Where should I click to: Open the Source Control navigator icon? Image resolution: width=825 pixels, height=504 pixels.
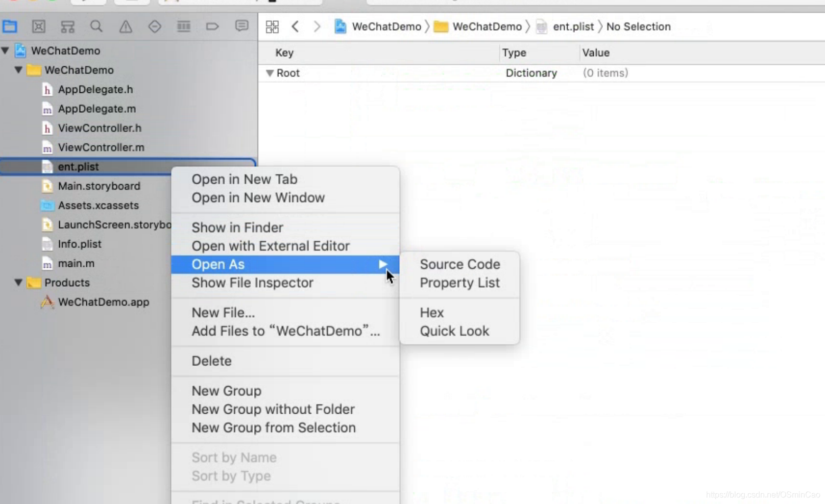(x=38, y=26)
